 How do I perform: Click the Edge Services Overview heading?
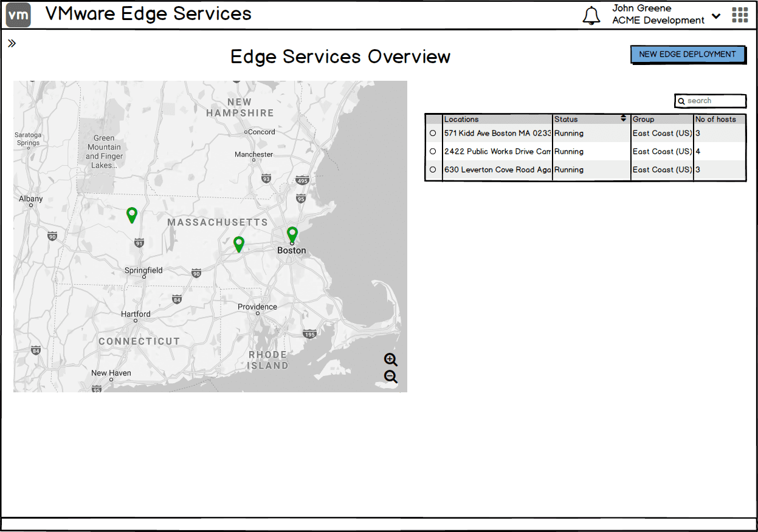point(340,56)
